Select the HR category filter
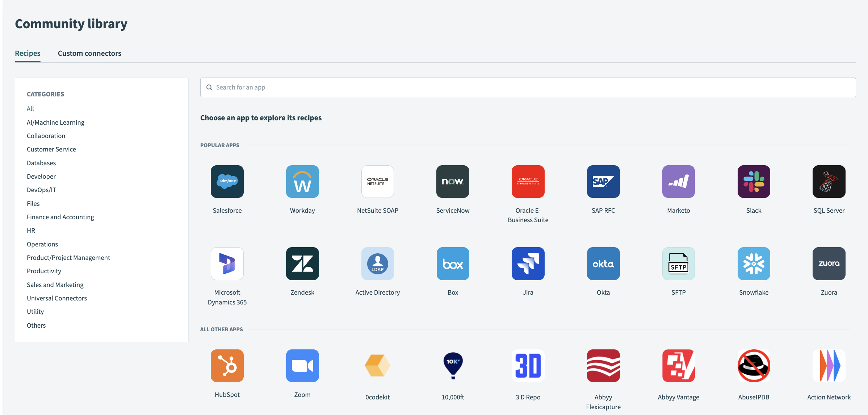 [31, 231]
